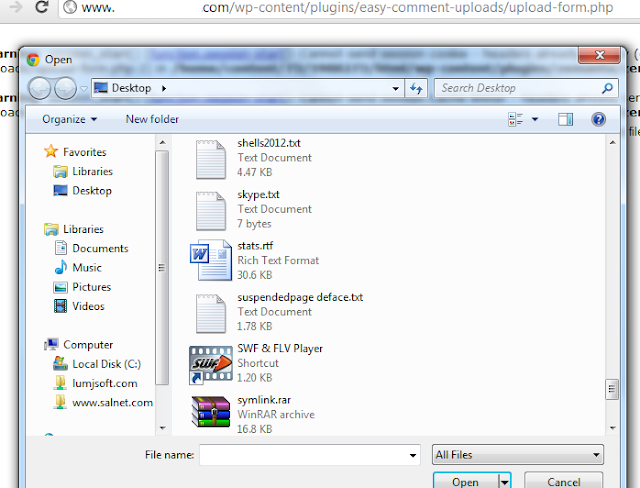The image size is (640, 488).
Task: Open recent locations dropdown arrow beside nav buttons
Action: 84,88
